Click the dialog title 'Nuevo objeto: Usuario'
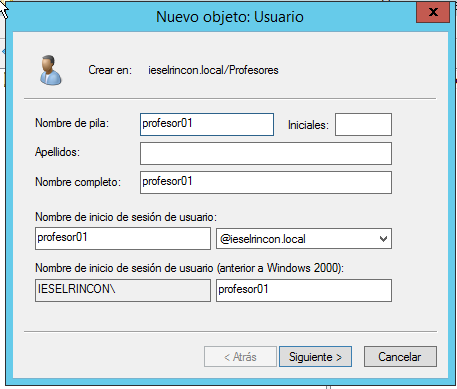The height and width of the screenshot is (389, 457). pos(230,17)
